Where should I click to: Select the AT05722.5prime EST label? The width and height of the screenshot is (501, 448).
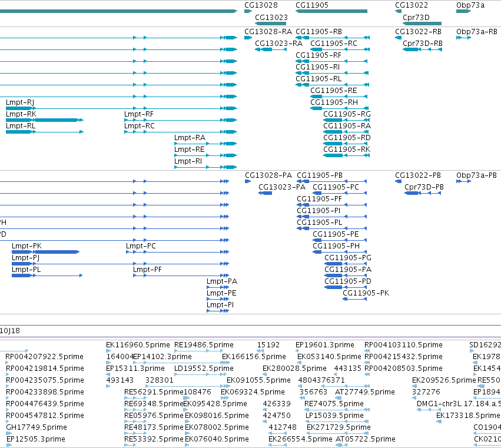[x=365, y=439]
